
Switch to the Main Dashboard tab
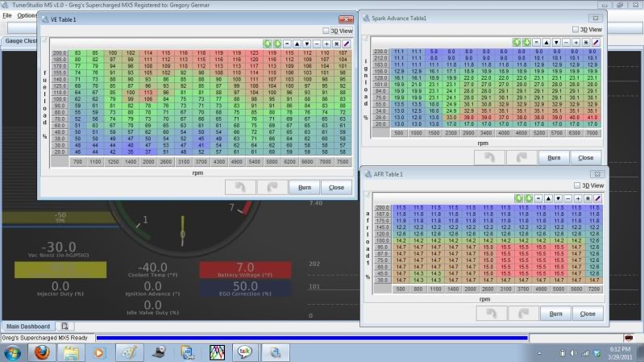tap(28, 327)
